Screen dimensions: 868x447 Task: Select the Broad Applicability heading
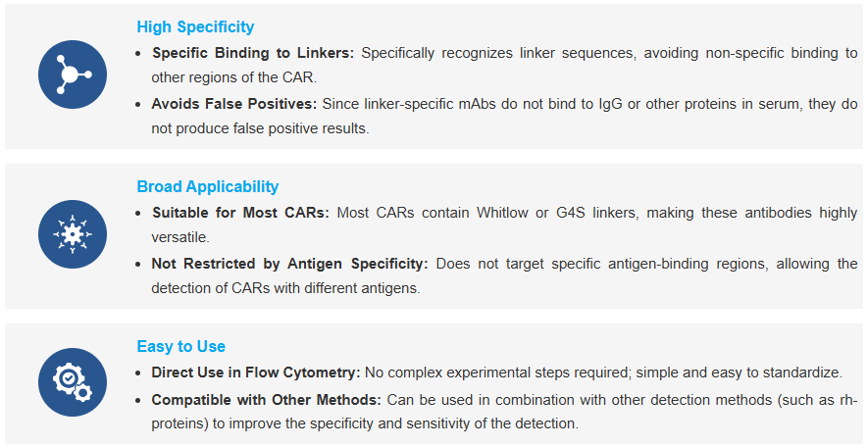(x=208, y=186)
